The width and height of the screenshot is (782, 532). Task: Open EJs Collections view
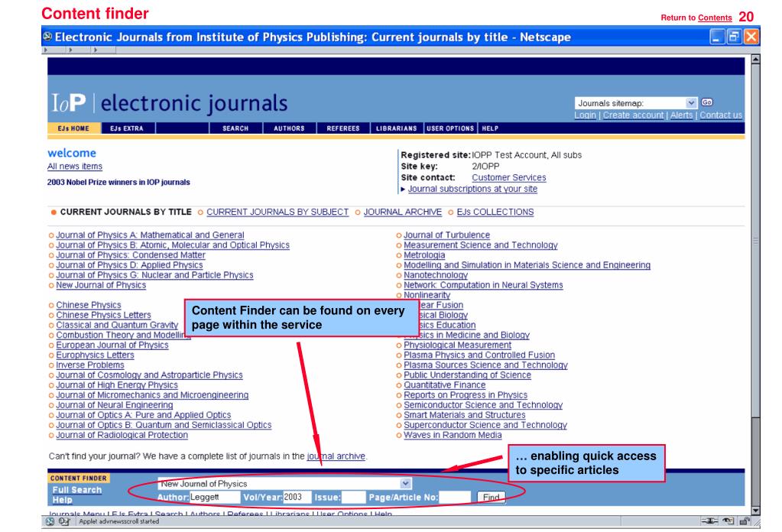pyautogui.click(x=495, y=212)
